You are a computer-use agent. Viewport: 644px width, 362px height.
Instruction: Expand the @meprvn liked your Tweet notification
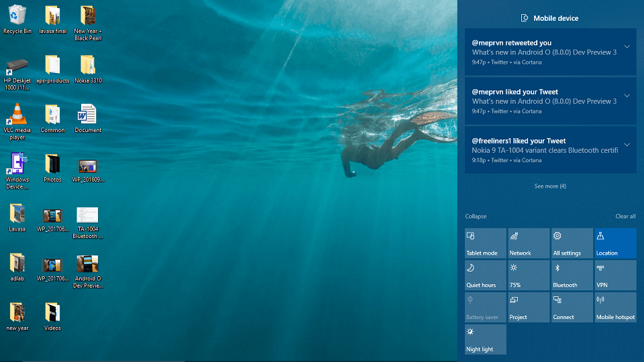pyautogui.click(x=627, y=96)
